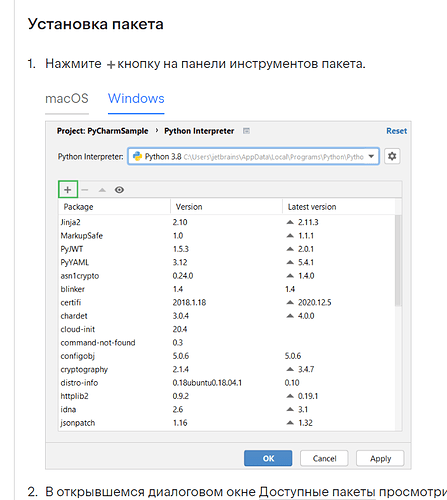Open the interpreter settings gear
Screen dimensions: 447x500
pyautogui.click(x=392, y=156)
